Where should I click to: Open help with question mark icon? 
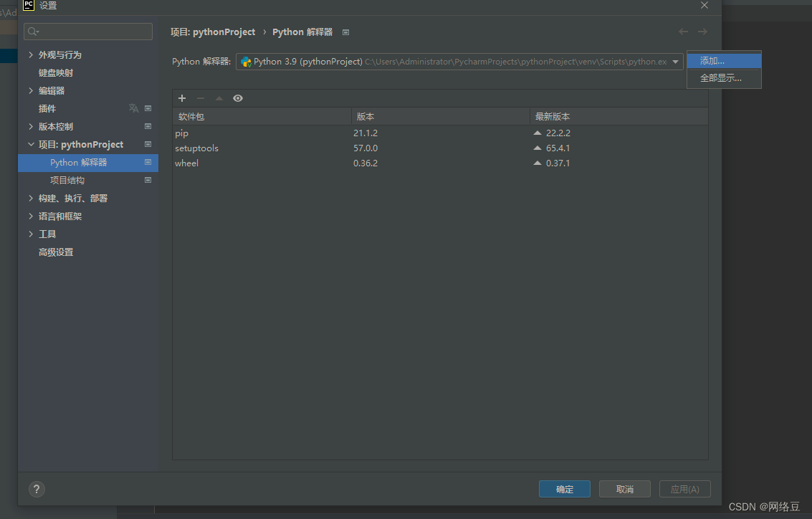click(37, 489)
